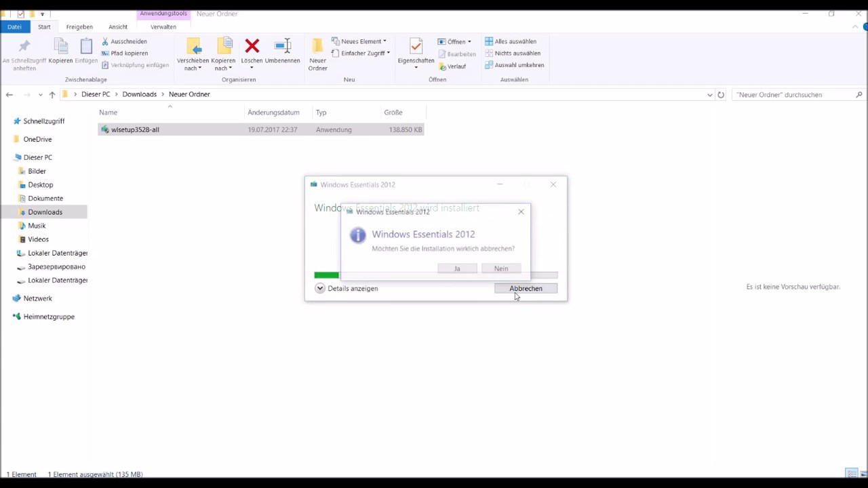Open Netzwerk in the navigation pane
The height and width of the screenshot is (488, 868).
37,298
